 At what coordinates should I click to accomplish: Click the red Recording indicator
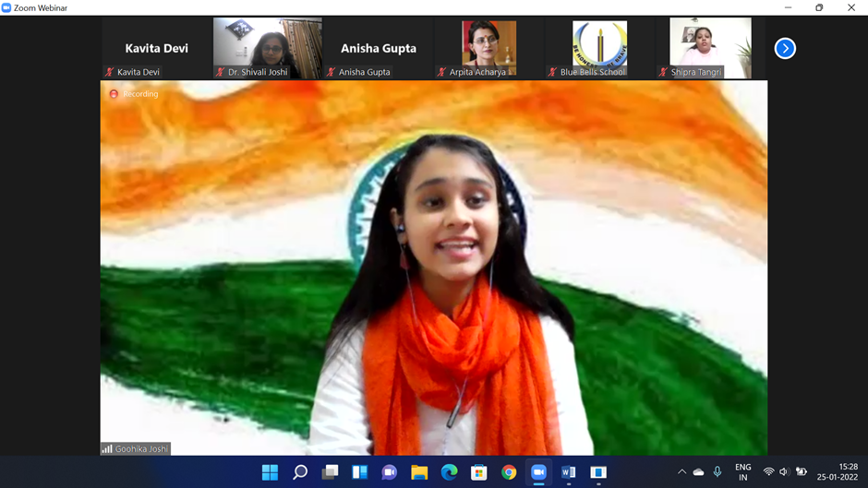(114, 94)
